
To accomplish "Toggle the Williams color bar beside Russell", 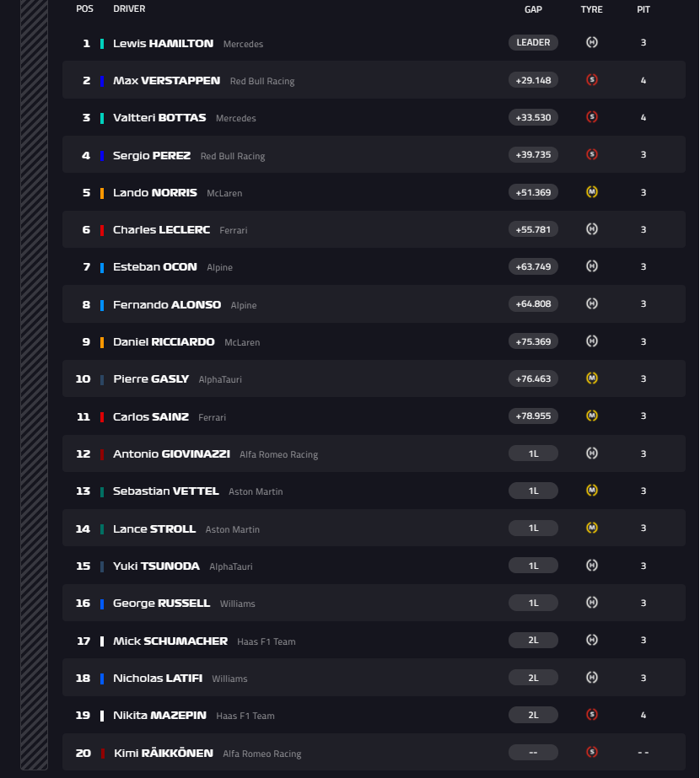I will pos(103,602).
